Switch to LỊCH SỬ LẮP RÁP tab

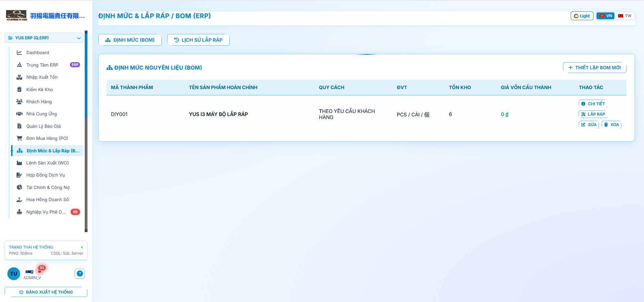[198, 40]
